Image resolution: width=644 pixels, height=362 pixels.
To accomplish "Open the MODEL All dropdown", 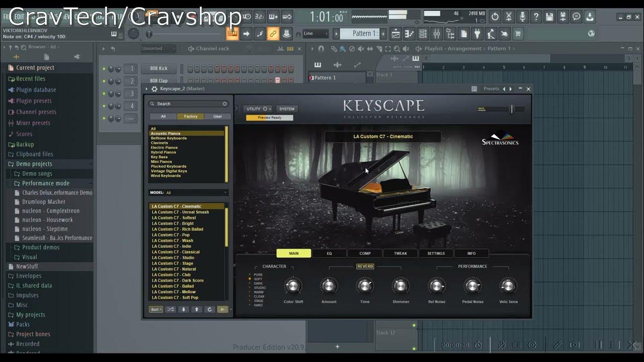I will 189,193.
